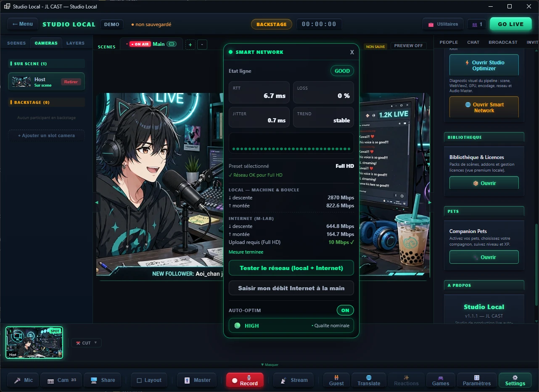Open the CHAT tab

point(473,42)
